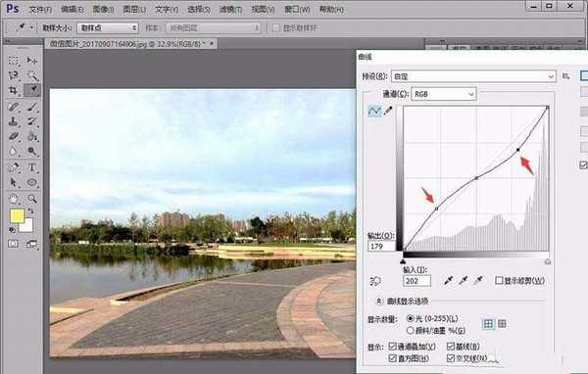Viewport: 588px width, 374px height.
Task: Reset default foreground/background colors
Action: 12,229
